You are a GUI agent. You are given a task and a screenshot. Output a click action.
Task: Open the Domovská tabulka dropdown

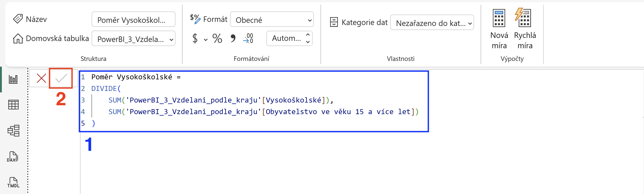[133, 39]
